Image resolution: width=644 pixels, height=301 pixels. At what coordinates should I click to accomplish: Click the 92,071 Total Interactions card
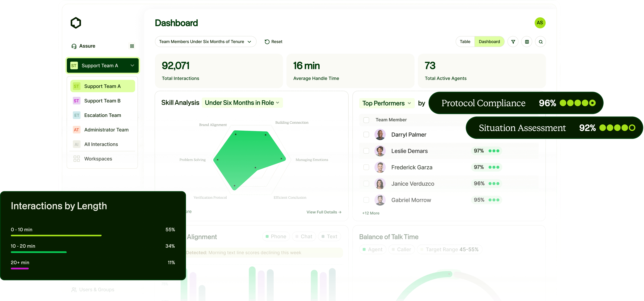pyautogui.click(x=219, y=71)
